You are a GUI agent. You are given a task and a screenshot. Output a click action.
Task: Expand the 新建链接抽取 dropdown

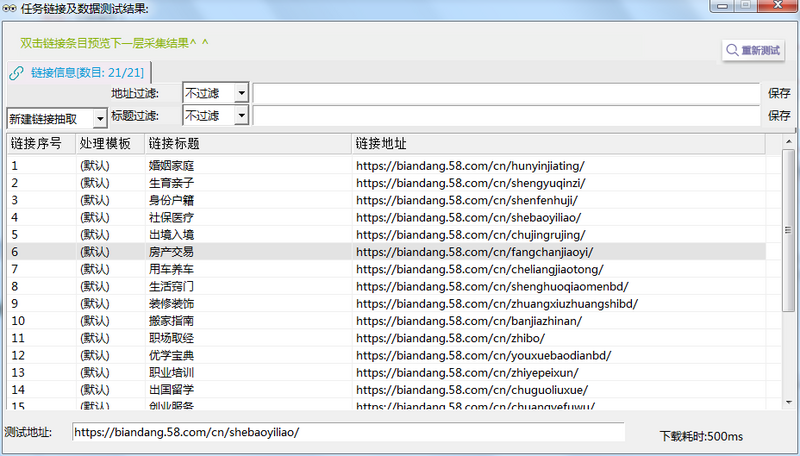click(100, 119)
